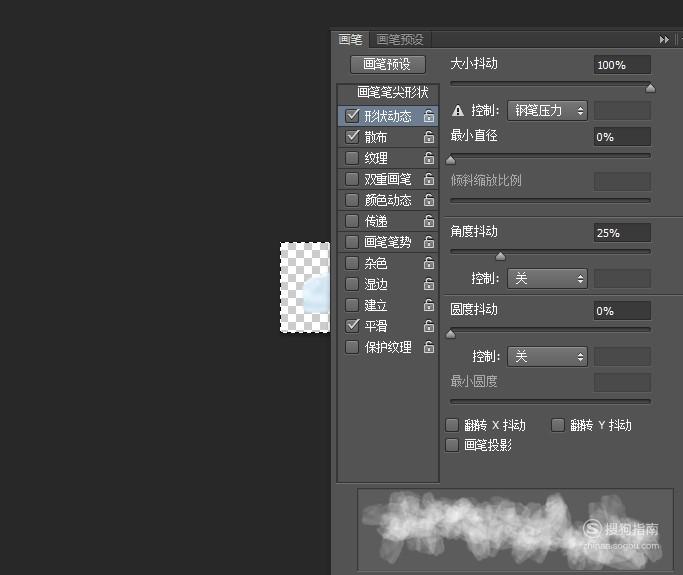
Task: Select the 形状动态 label row
Action: 388,116
